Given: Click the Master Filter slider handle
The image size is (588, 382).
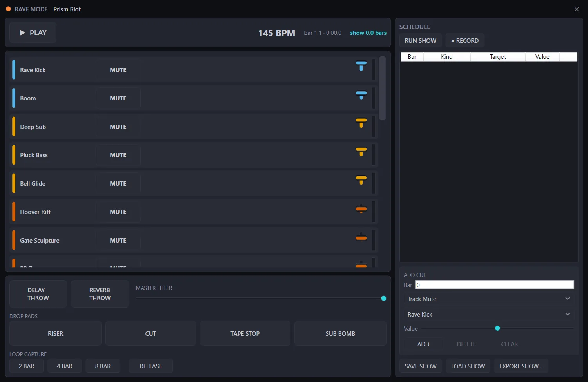Looking at the screenshot, I should click(384, 299).
